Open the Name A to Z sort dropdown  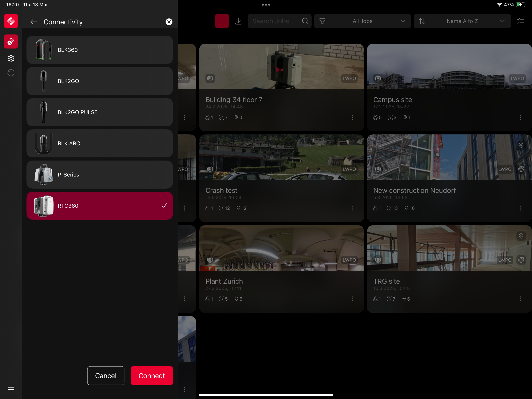click(462, 21)
